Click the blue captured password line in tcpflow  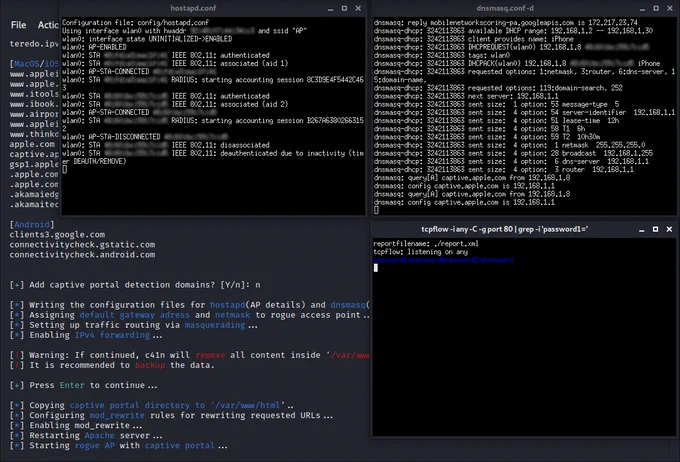coord(443,260)
